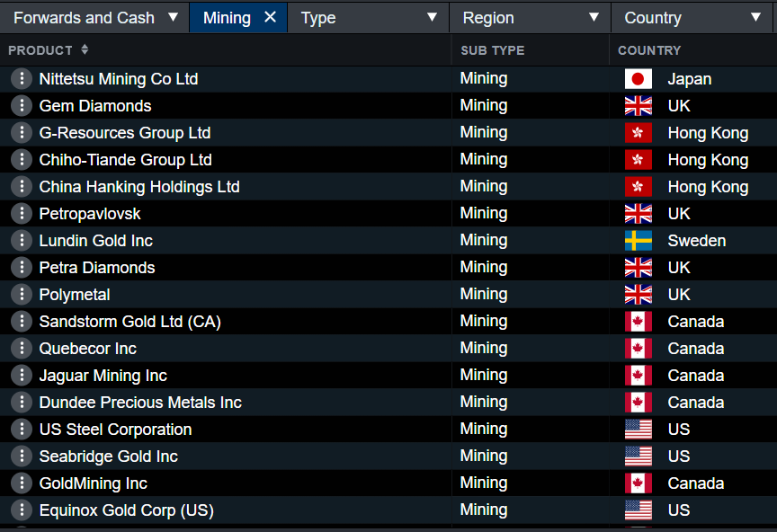Open options menu for Nittetsu Mining Co Ltd
The height and width of the screenshot is (532, 777).
coord(21,79)
